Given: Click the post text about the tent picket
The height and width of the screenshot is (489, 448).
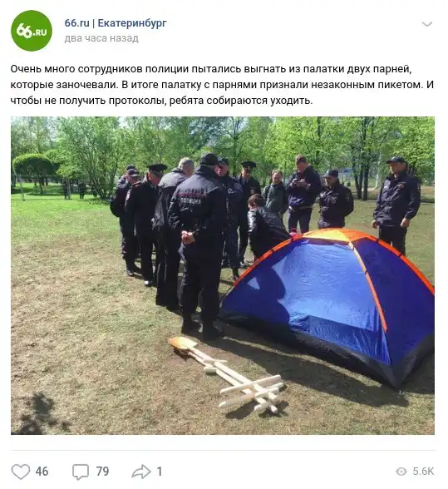Looking at the screenshot, I should click(x=222, y=85).
